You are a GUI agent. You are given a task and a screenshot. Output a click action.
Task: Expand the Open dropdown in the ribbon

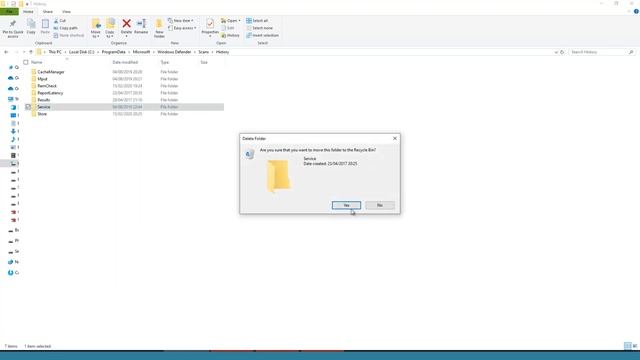pos(231,20)
